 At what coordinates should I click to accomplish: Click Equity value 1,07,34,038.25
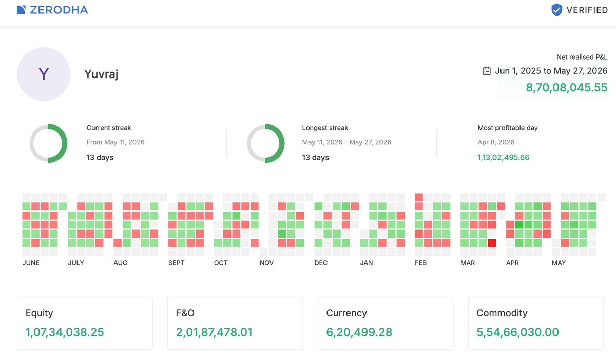[65, 332]
